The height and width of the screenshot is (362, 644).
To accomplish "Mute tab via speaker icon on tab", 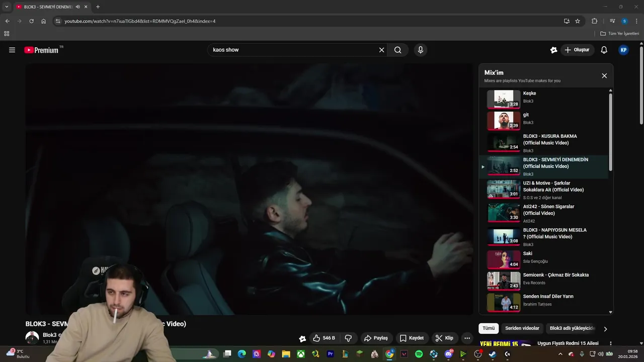I will [78, 7].
